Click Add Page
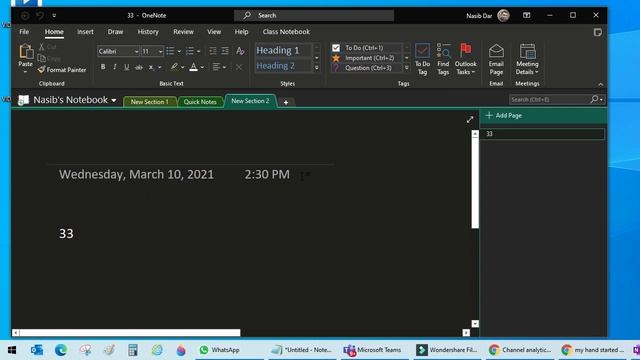The height and width of the screenshot is (360, 640). pyautogui.click(x=504, y=116)
